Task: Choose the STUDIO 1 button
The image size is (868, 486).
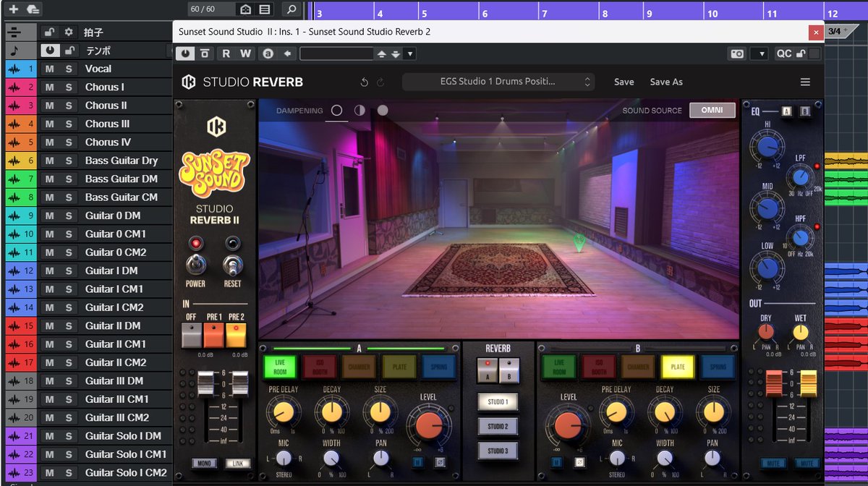Action: (497, 401)
